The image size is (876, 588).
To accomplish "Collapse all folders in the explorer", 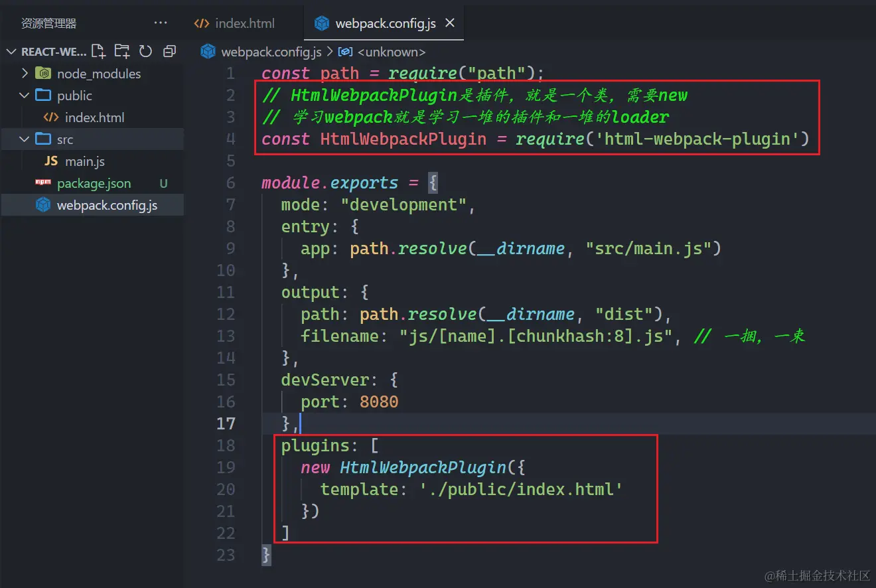I will pyautogui.click(x=169, y=51).
